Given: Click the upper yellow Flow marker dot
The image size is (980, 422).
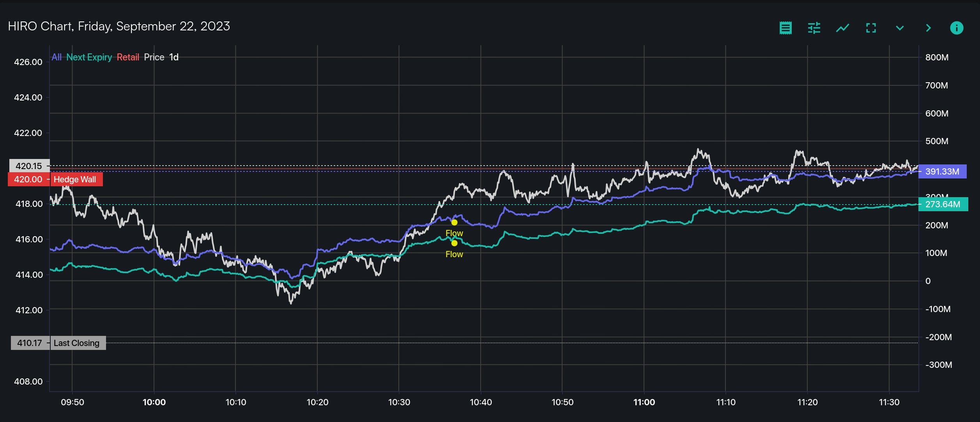Looking at the screenshot, I should point(454,222).
